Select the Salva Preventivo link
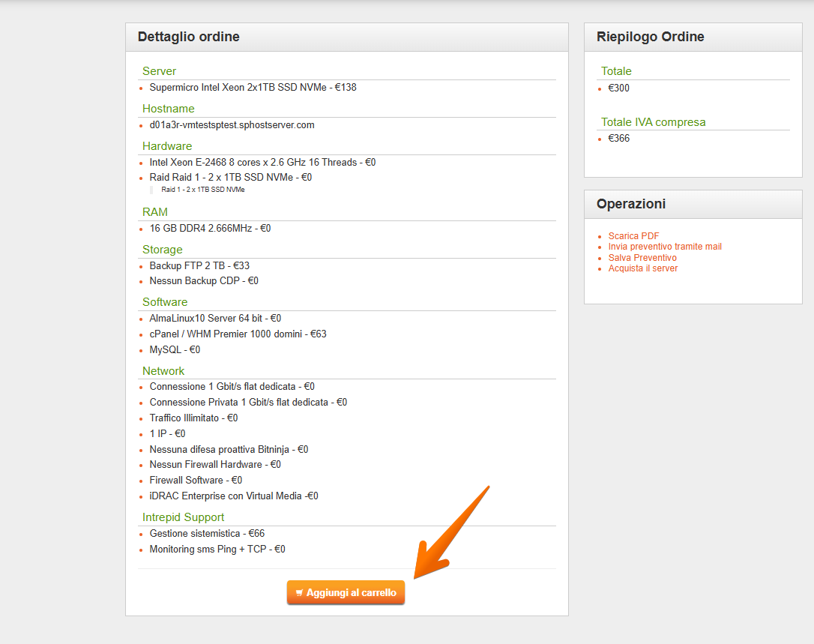The width and height of the screenshot is (814, 644). pyautogui.click(x=642, y=258)
